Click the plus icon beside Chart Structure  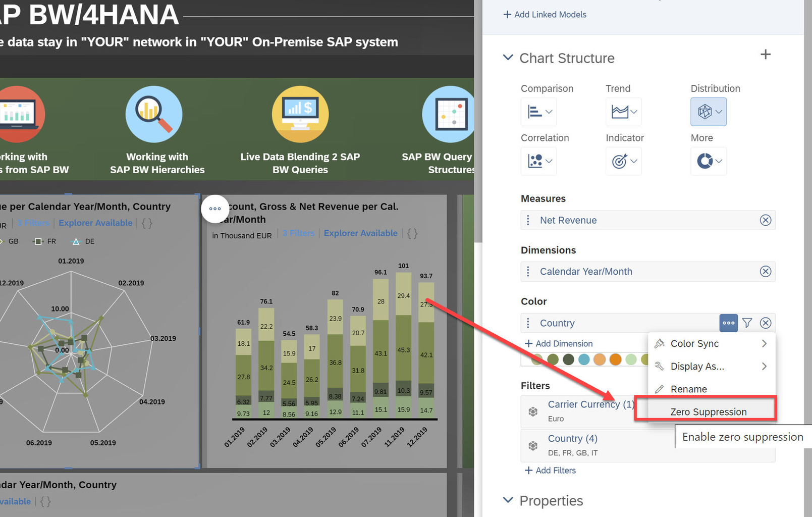(x=766, y=55)
